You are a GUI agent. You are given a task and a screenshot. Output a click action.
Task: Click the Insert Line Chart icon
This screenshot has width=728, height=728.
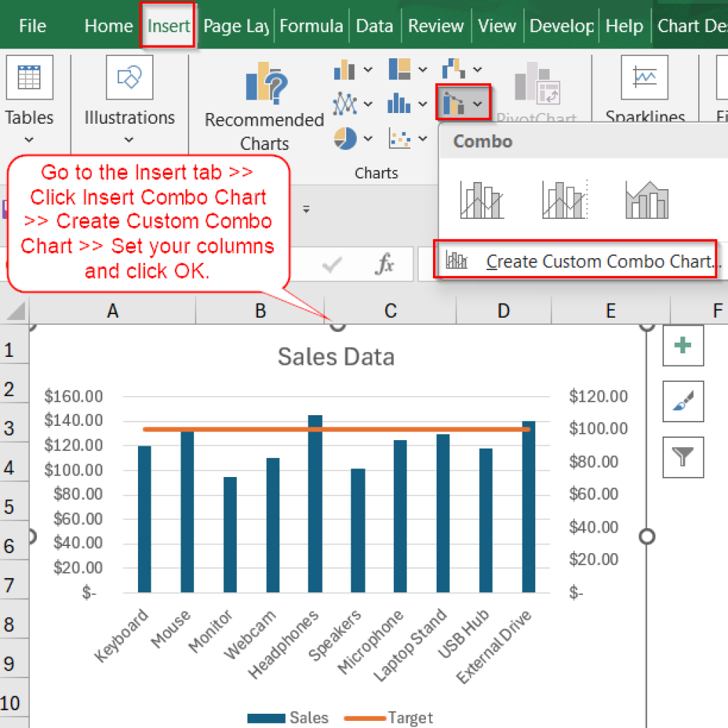[x=343, y=103]
